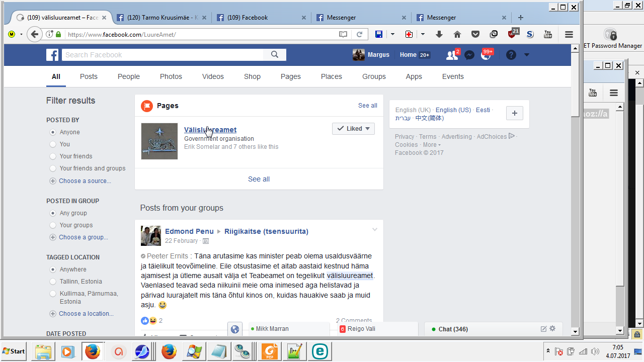The height and width of the screenshot is (362, 644).
Task: Open Windows Explorer folder in taskbar
Action: 44,351
